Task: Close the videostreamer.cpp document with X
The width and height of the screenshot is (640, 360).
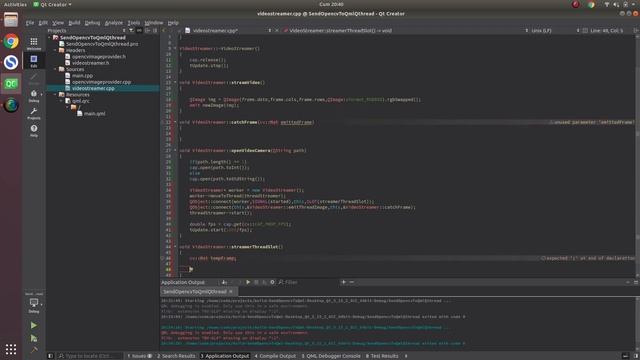Action: click(x=277, y=31)
